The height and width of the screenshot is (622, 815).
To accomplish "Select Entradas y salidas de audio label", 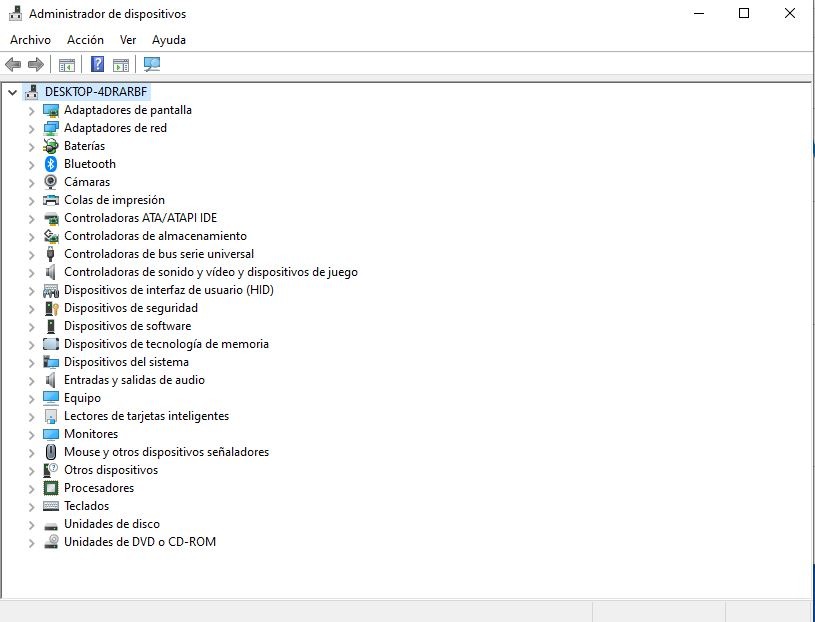I will coord(134,380).
